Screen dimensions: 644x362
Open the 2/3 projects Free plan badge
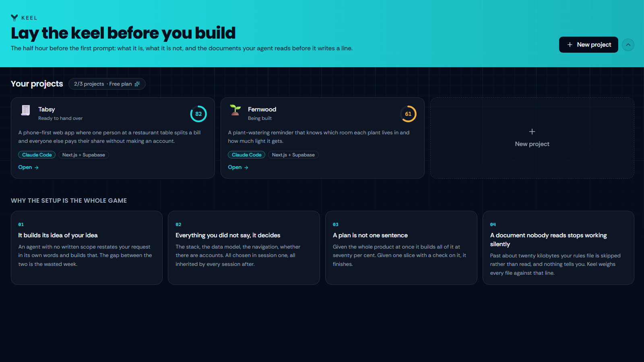107,84
